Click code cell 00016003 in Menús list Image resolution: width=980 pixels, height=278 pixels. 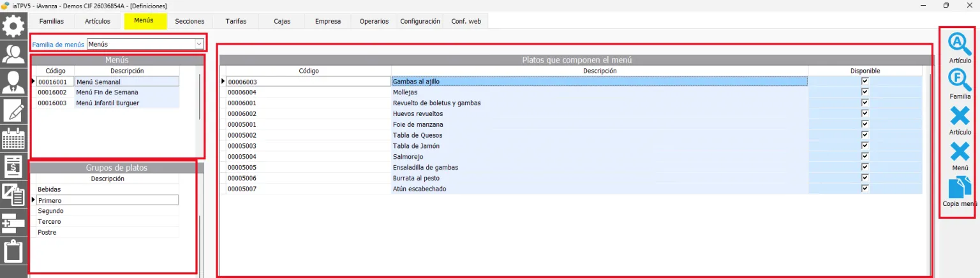[55, 103]
